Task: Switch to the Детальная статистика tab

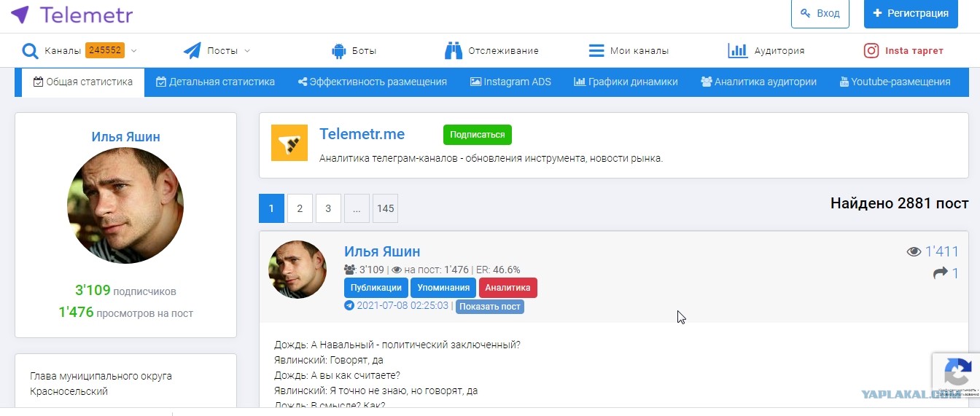Action: (215, 82)
